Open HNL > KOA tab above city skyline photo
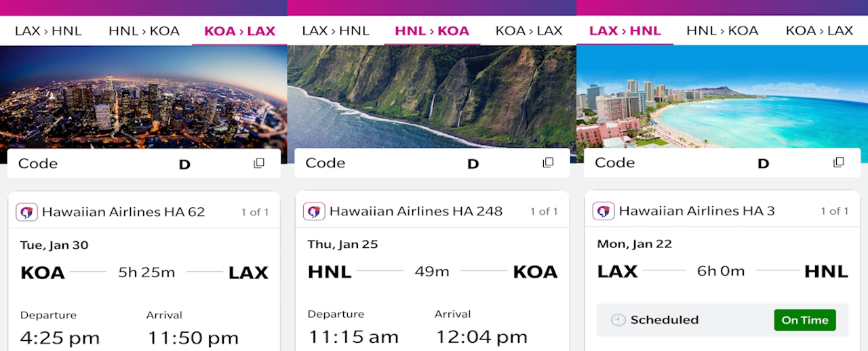Image resolution: width=868 pixels, height=351 pixels. pos(144,31)
